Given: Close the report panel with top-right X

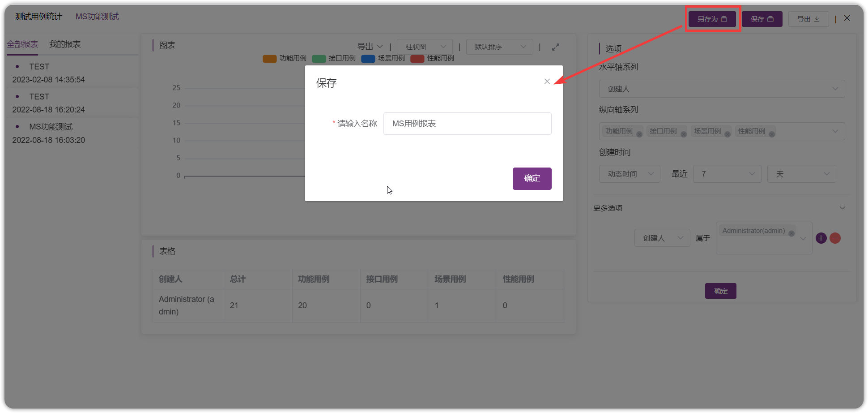Looking at the screenshot, I should click(x=847, y=18).
